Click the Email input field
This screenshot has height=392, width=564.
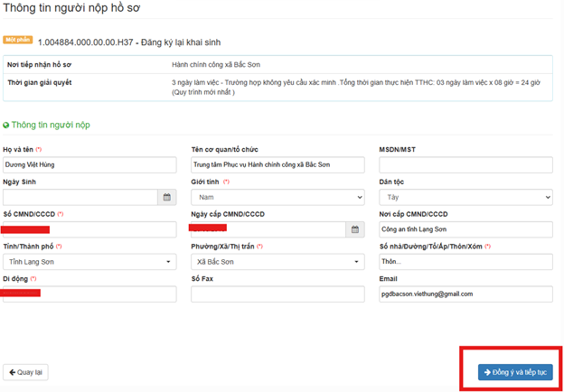tap(465, 294)
